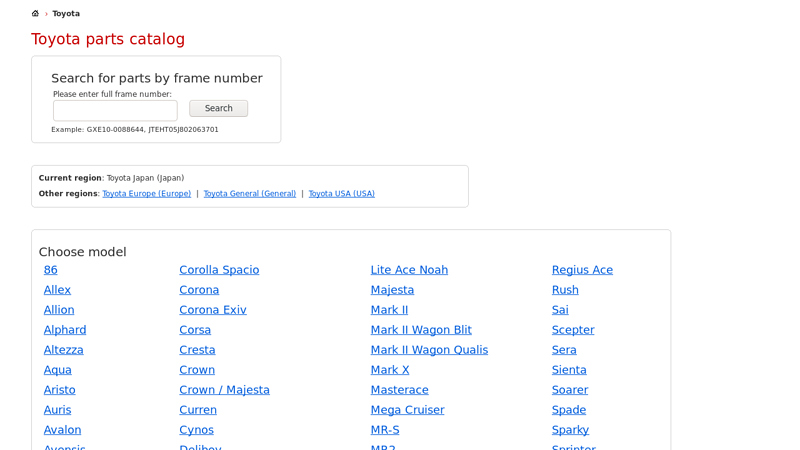Click the current region Toyota Japan text
800x450 pixels.
click(145, 178)
